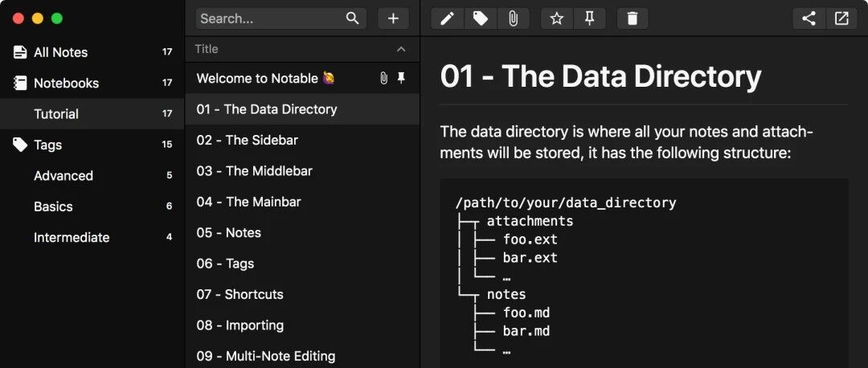This screenshot has width=868, height=368.
Task: Toggle favorite with the star icon
Action: click(x=557, y=18)
